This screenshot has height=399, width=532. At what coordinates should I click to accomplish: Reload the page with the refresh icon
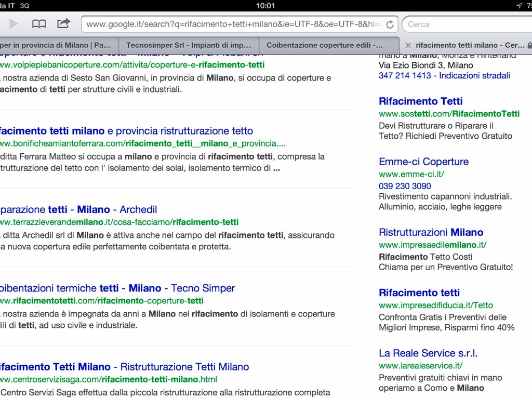[x=390, y=24]
